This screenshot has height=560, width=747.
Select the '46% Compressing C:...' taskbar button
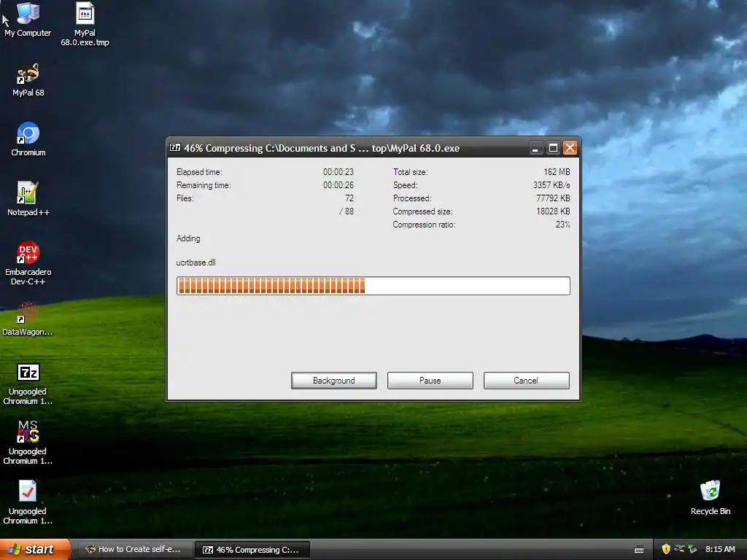click(252, 550)
